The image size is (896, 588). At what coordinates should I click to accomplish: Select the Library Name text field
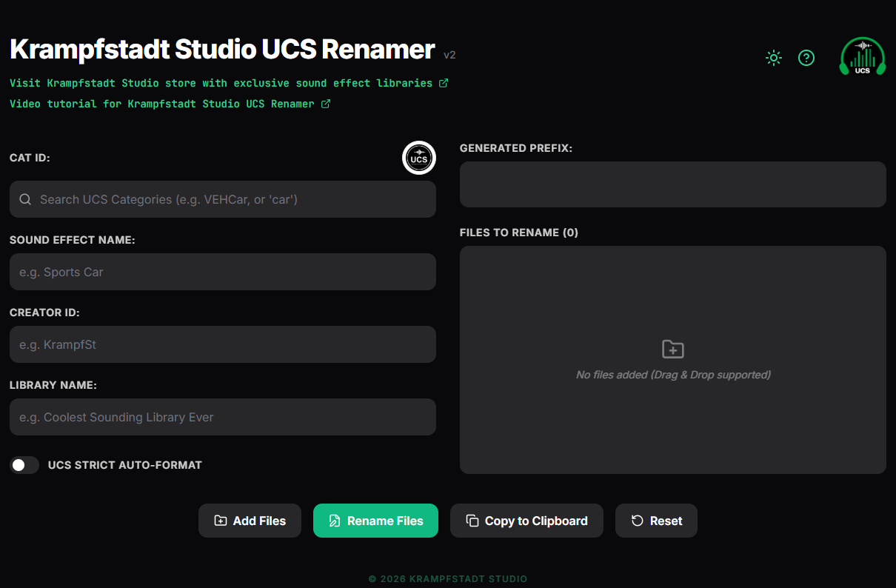click(x=222, y=417)
